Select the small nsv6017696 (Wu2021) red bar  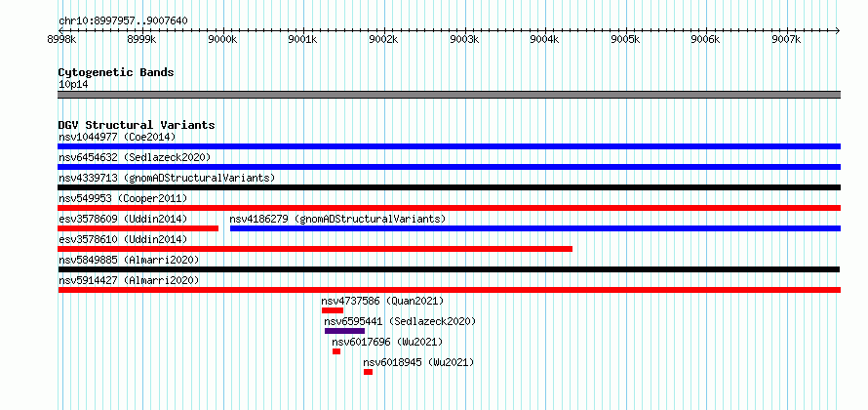pos(336,351)
